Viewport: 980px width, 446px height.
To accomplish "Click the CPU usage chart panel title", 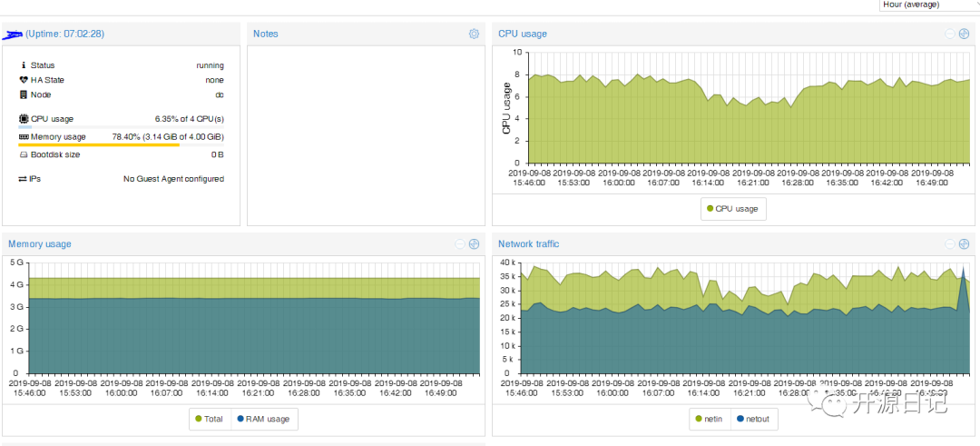I will click(x=523, y=34).
